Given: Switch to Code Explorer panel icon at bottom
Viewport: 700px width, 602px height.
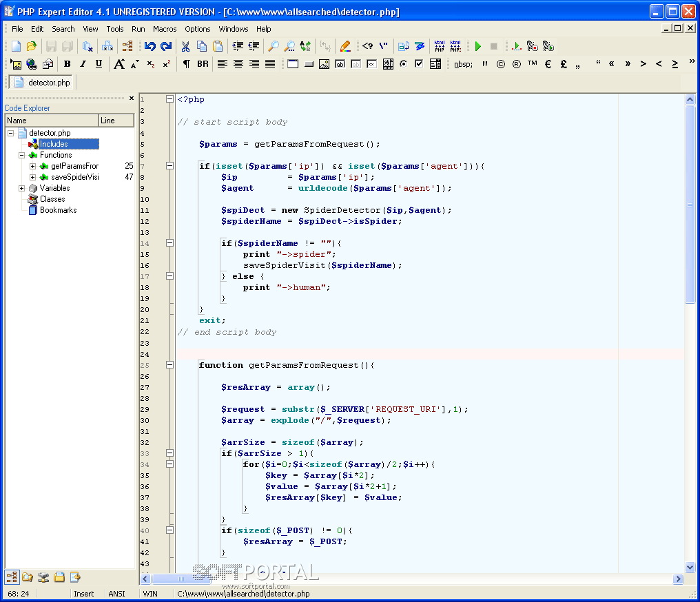Looking at the screenshot, I should [12, 577].
